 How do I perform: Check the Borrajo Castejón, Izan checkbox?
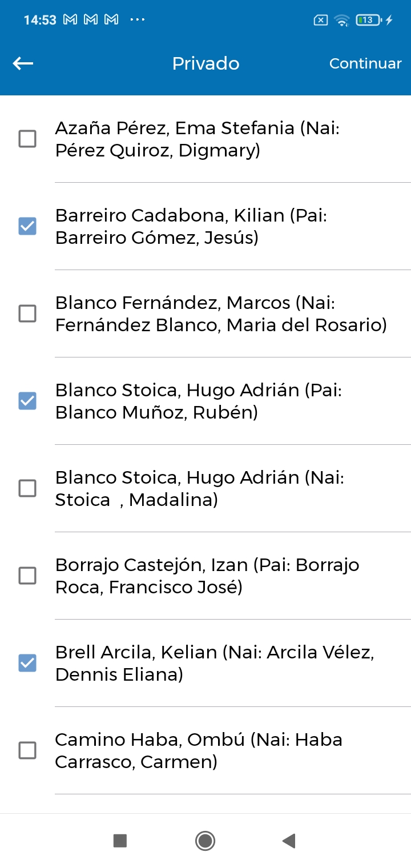coord(27,576)
